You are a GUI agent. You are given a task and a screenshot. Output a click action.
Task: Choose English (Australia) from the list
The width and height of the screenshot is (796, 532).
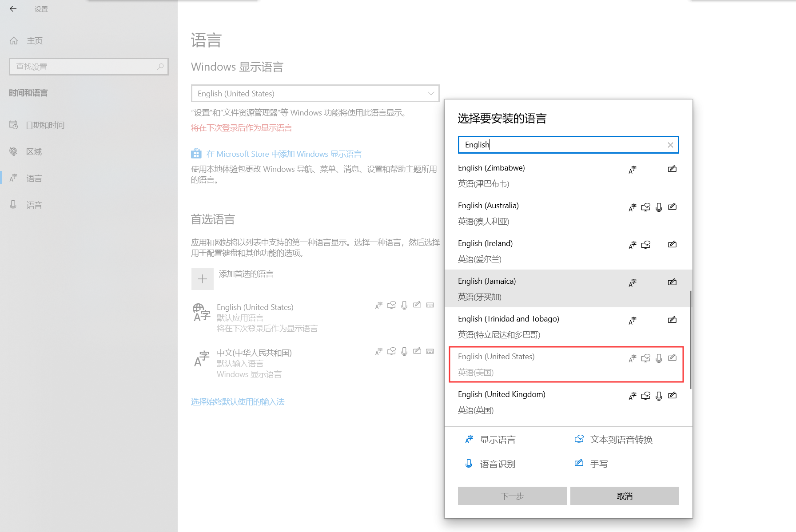tap(569, 213)
